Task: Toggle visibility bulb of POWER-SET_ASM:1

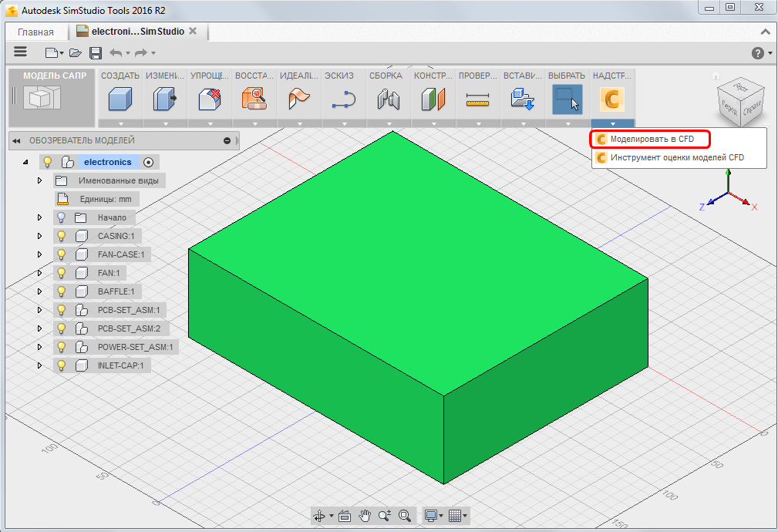Action: point(61,347)
